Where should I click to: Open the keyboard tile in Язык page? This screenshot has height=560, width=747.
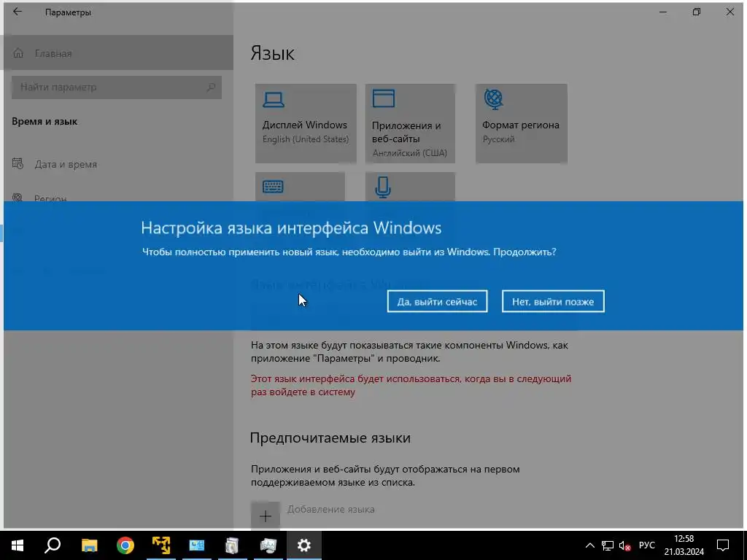pos(300,187)
